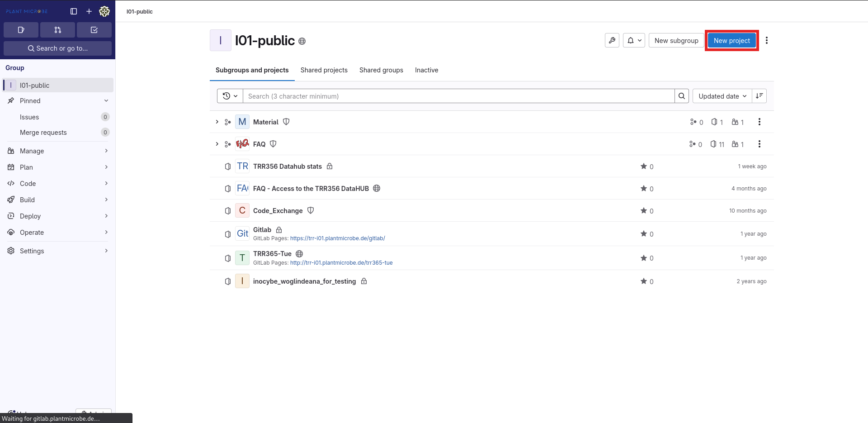This screenshot has height=423, width=868.
Task: Switch to Inactive tab
Action: (427, 70)
